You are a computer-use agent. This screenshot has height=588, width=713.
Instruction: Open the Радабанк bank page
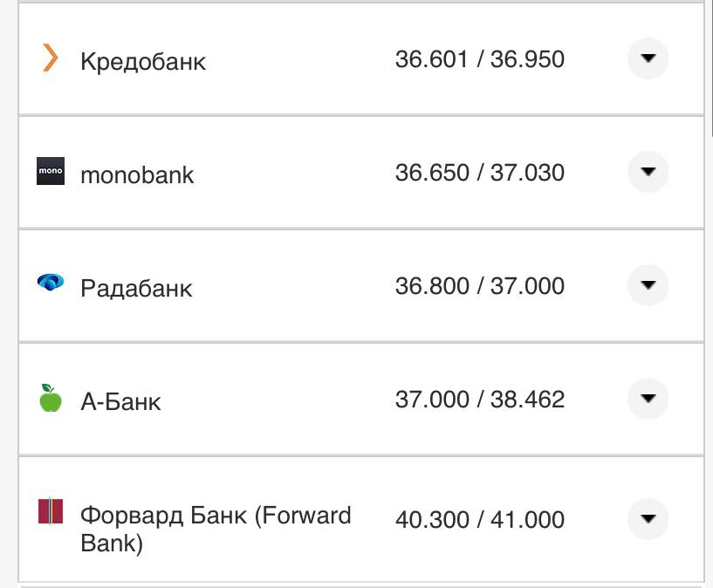pos(135,288)
